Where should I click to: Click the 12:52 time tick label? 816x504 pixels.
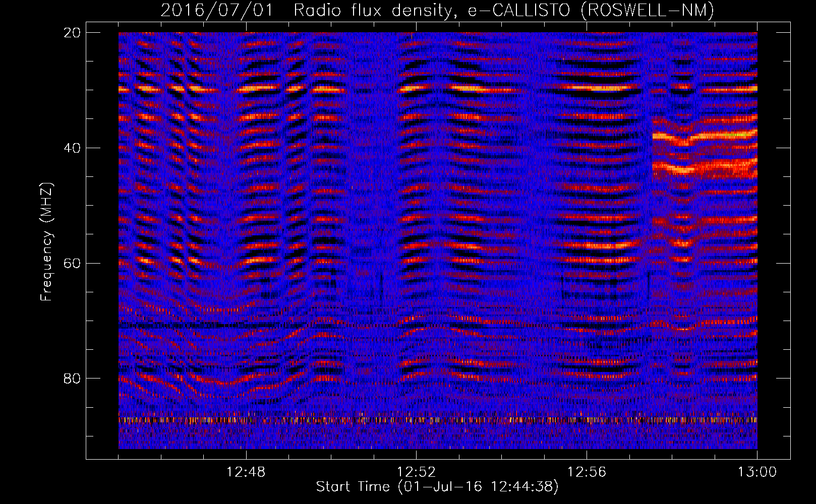tap(417, 472)
